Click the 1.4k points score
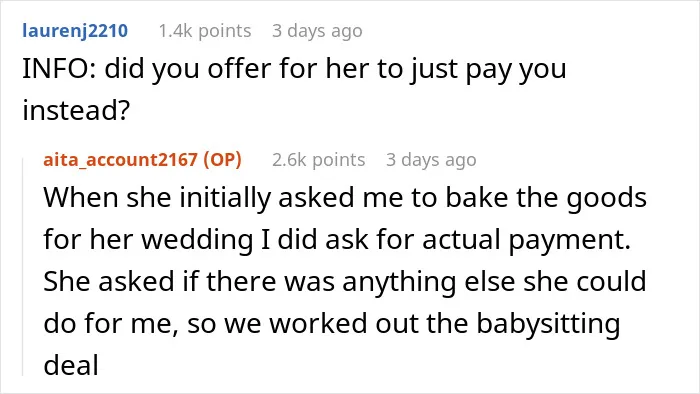 [x=205, y=31]
